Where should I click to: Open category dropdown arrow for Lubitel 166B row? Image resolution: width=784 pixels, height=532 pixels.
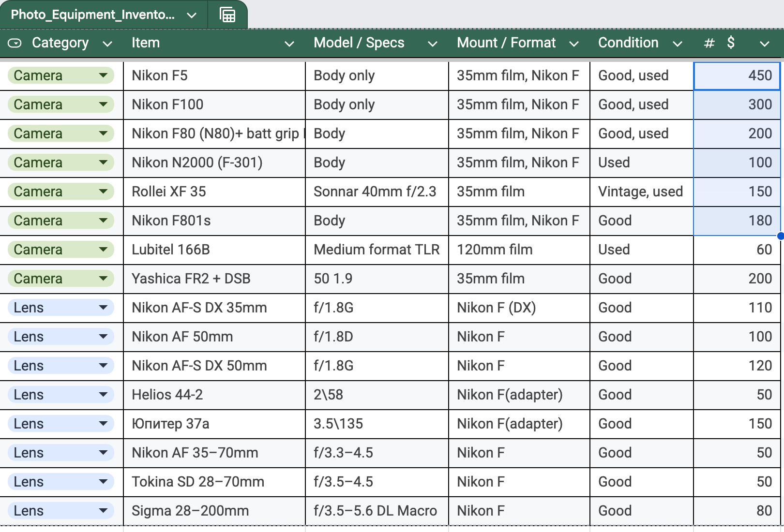point(103,250)
